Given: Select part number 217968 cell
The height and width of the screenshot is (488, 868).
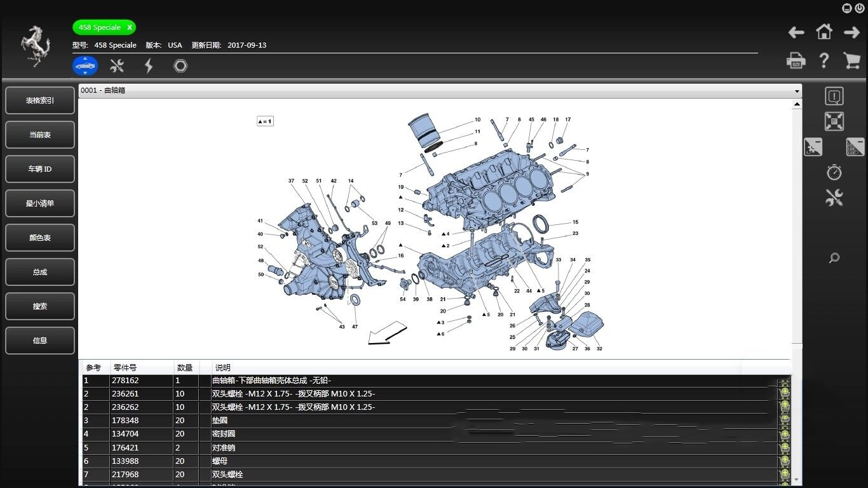Looking at the screenshot, I should [x=142, y=475].
